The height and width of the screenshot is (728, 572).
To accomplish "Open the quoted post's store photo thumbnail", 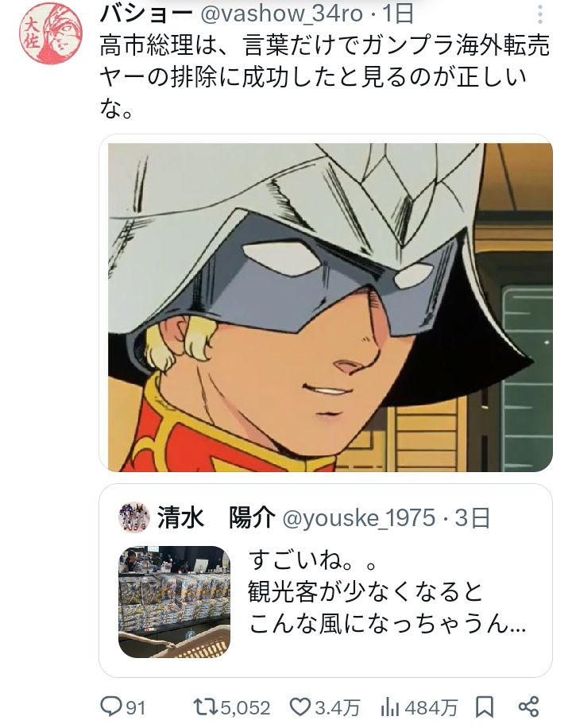I will click(175, 602).
